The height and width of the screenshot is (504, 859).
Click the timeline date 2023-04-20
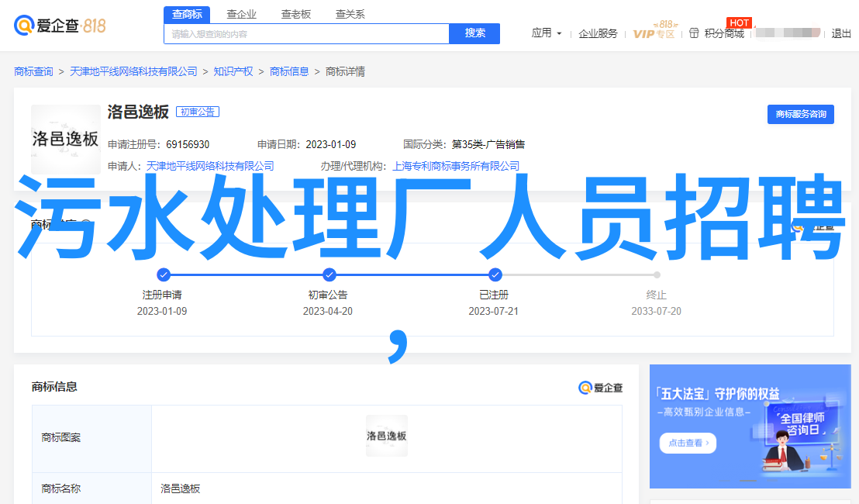[x=328, y=311]
